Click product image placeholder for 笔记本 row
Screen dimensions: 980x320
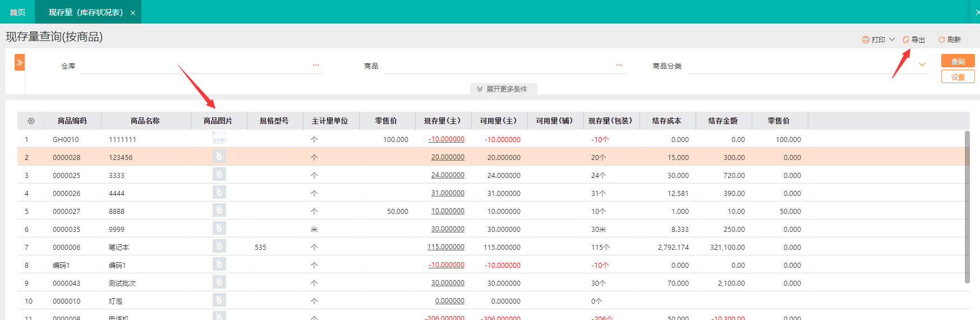[219, 246]
